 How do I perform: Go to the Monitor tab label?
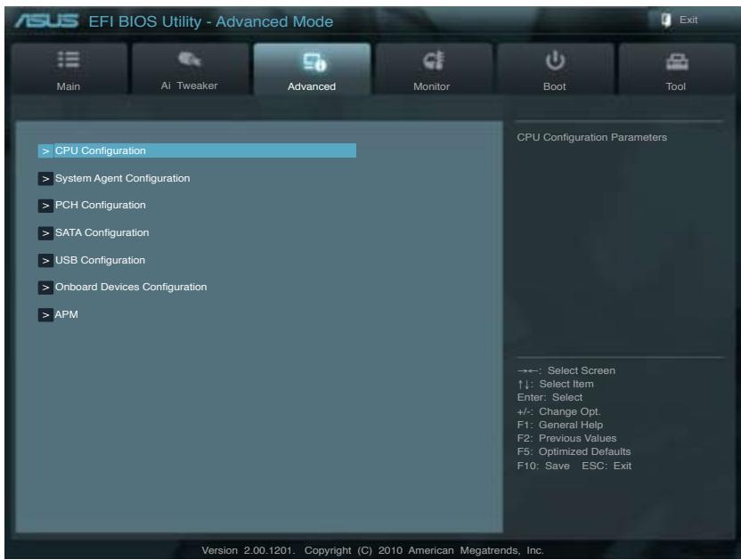pyautogui.click(x=431, y=86)
